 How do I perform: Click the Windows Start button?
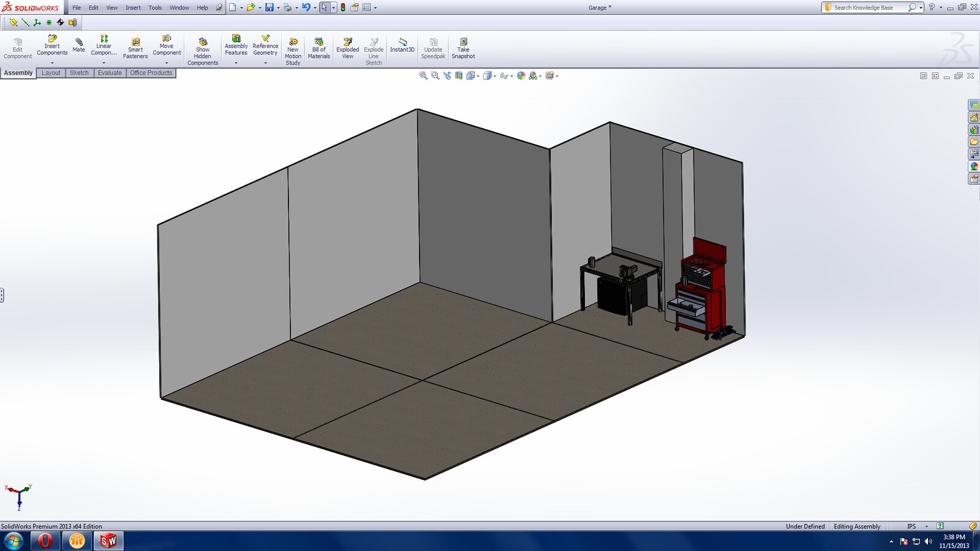pos(13,541)
